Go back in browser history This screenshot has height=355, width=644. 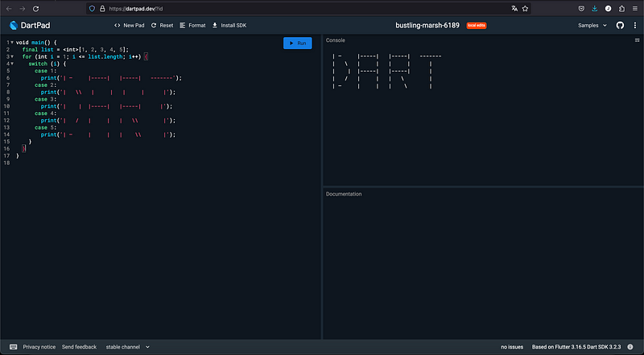pyautogui.click(x=9, y=9)
